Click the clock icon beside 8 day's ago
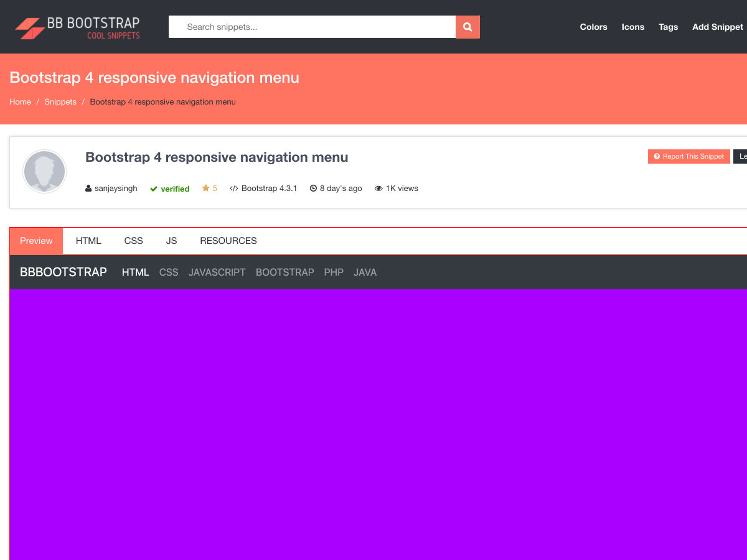The image size is (747, 560). point(313,189)
